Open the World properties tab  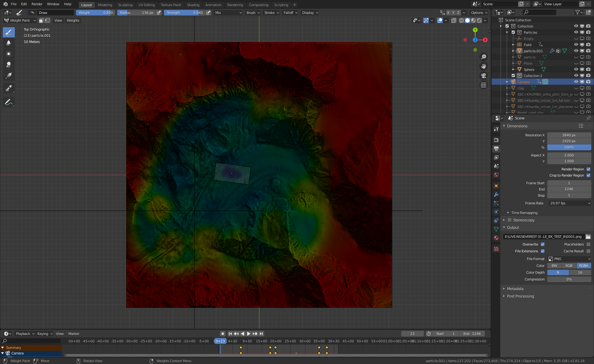[496, 175]
